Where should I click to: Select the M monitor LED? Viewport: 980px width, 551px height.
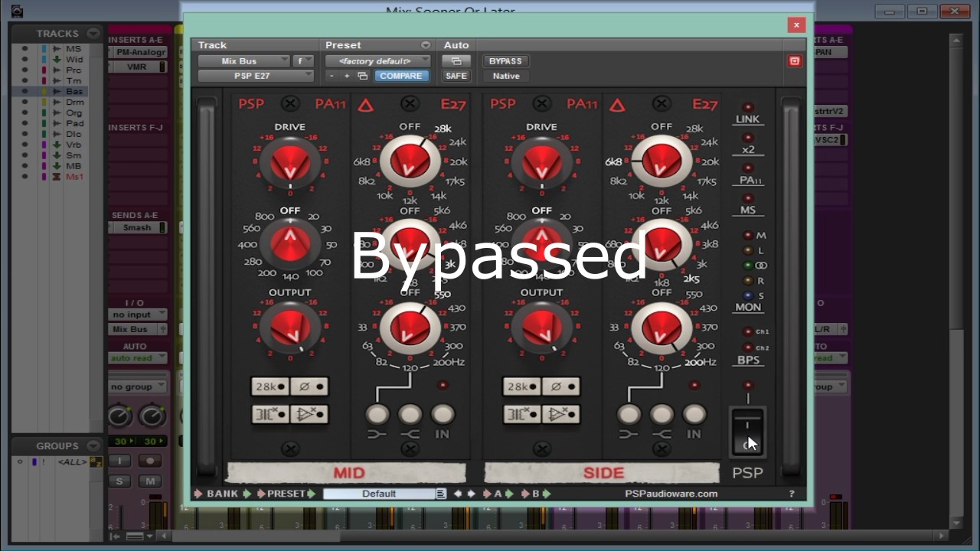click(748, 235)
